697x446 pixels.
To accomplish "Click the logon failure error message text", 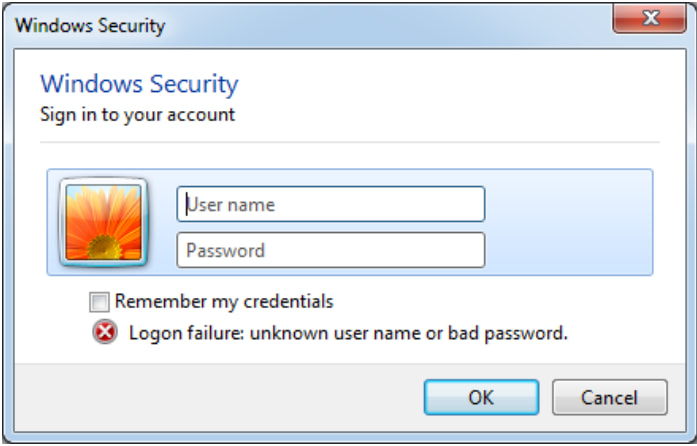I will pos(348,333).
